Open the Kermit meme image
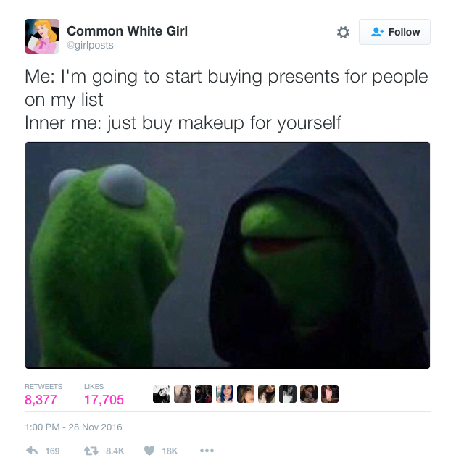456x476 pixels. pos(228,255)
